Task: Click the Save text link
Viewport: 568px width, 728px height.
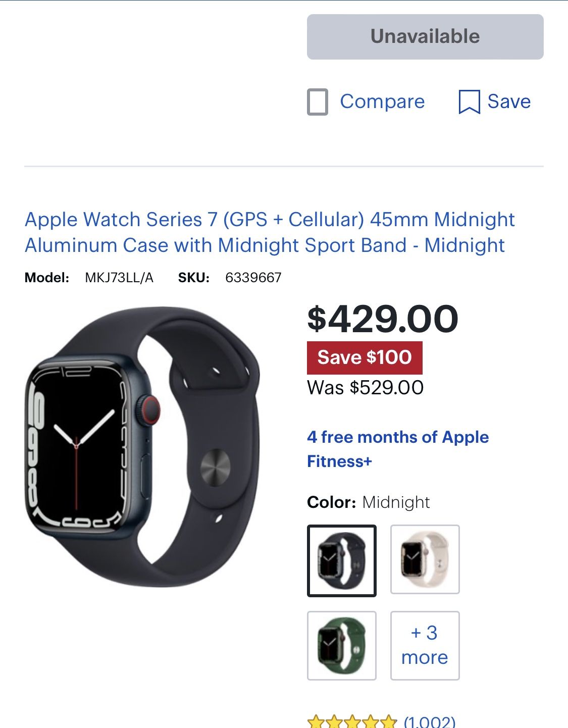Action: coord(509,101)
